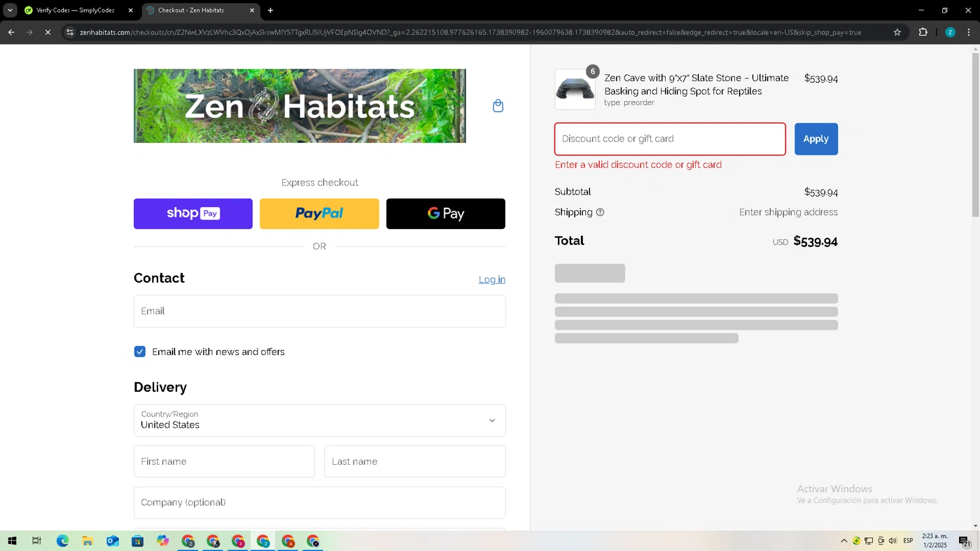The image size is (980, 551).
Task: Click the Enter shipping address text
Action: (789, 212)
